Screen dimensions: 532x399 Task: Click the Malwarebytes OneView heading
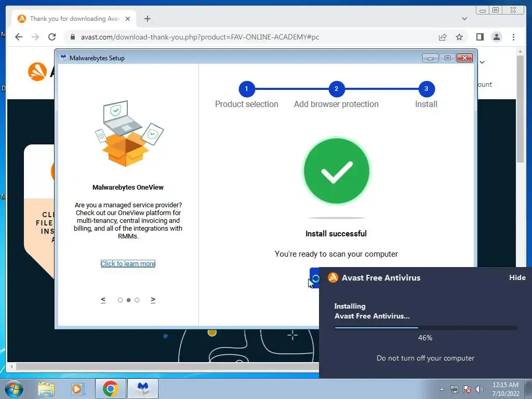coord(128,187)
